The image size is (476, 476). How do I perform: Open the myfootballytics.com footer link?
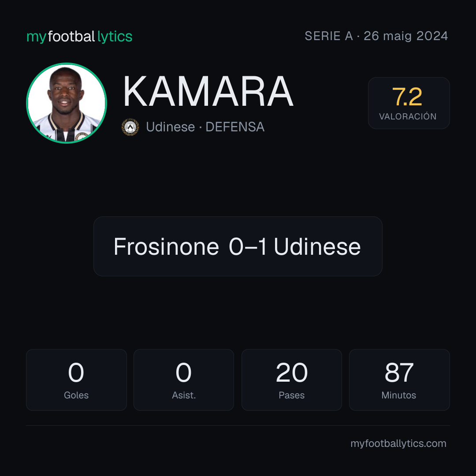[x=398, y=443]
